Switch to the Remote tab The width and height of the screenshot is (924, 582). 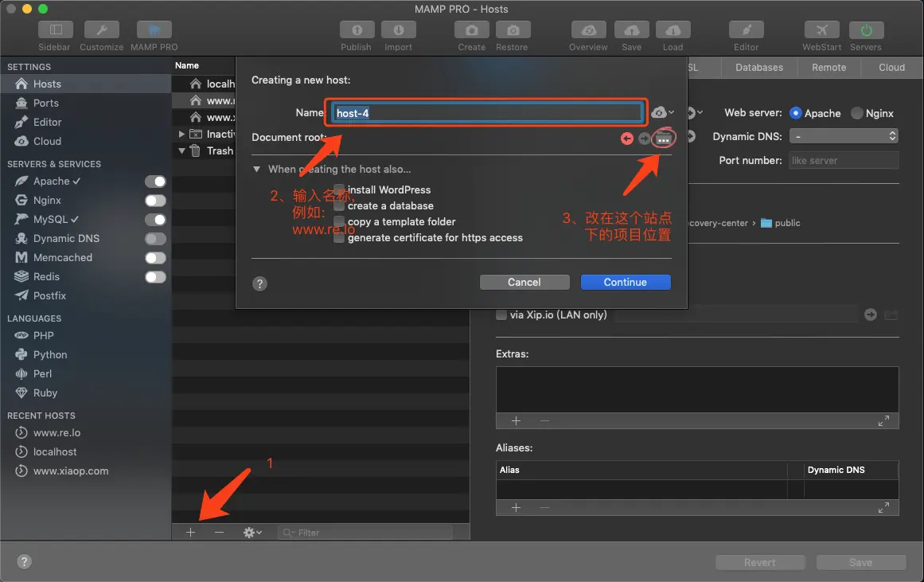tap(828, 67)
